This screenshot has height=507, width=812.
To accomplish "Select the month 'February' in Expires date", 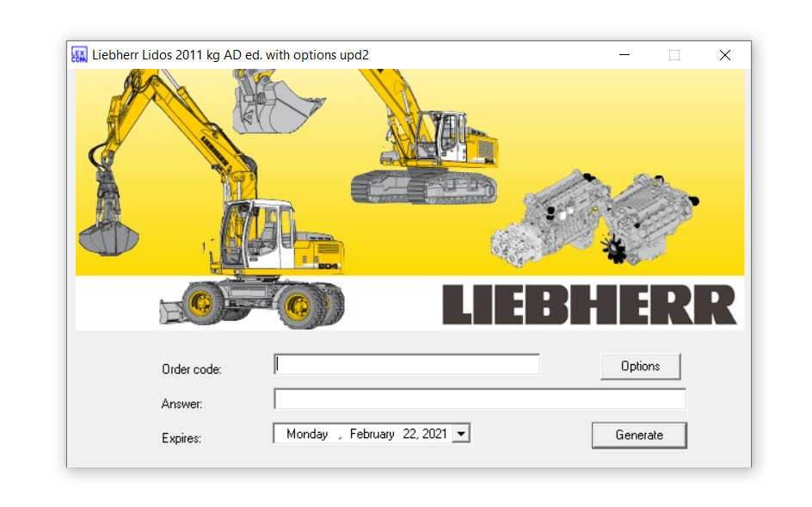I will click(x=372, y=434).
